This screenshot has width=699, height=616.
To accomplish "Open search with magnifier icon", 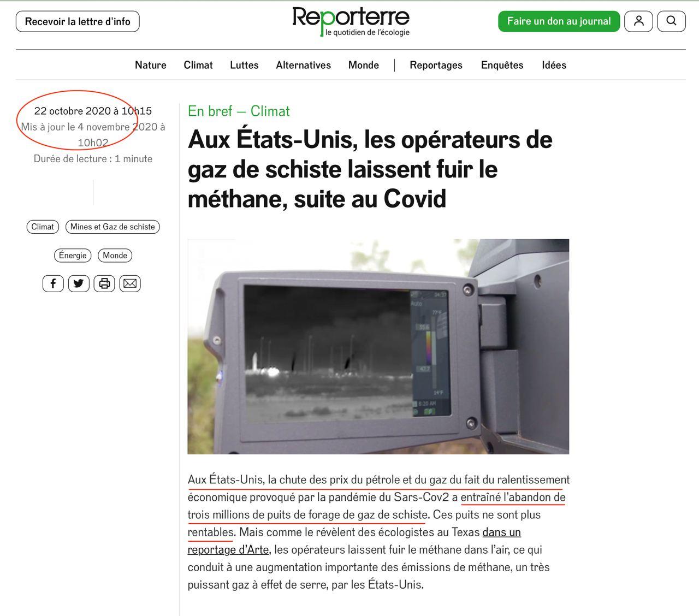I will click(671, 21).
